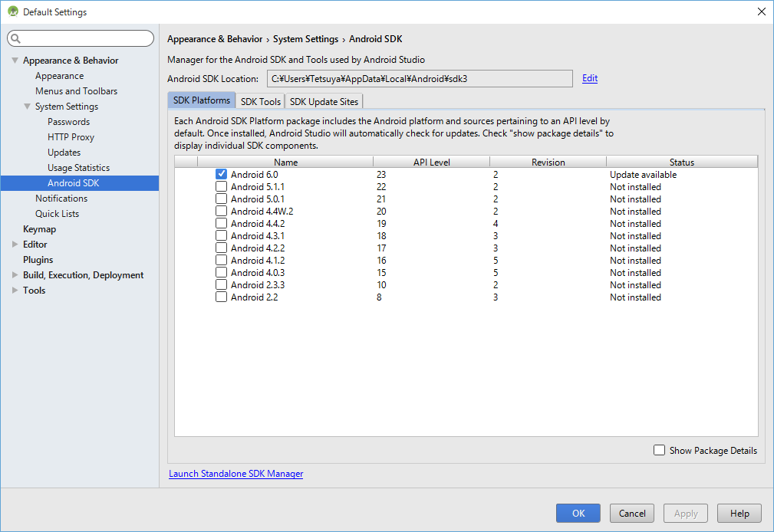
Task: Click the Android Studio title bar icon
Action: 13,11
